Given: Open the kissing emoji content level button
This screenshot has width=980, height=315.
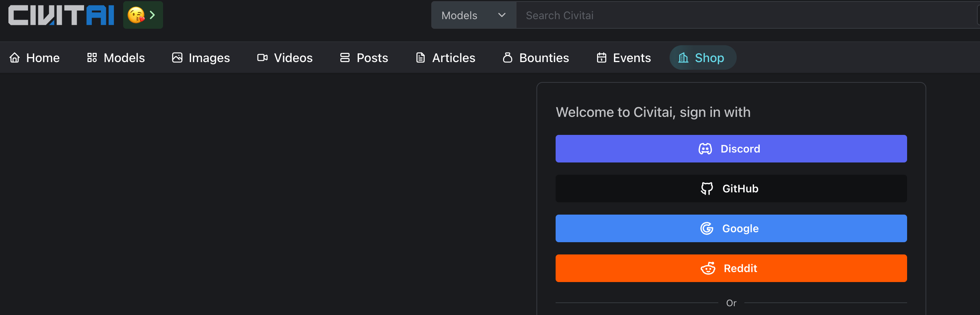Looking at the screenshot, I should (x=143, y=15).
